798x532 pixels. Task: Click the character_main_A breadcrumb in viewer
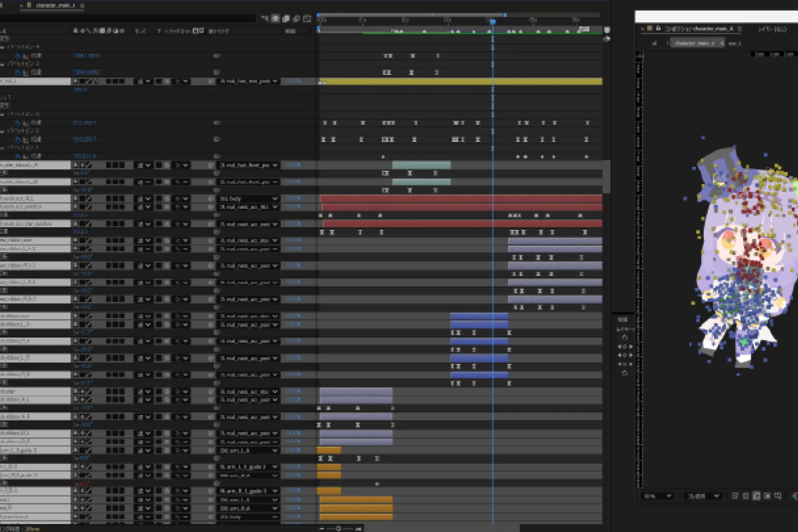point(695,43)
